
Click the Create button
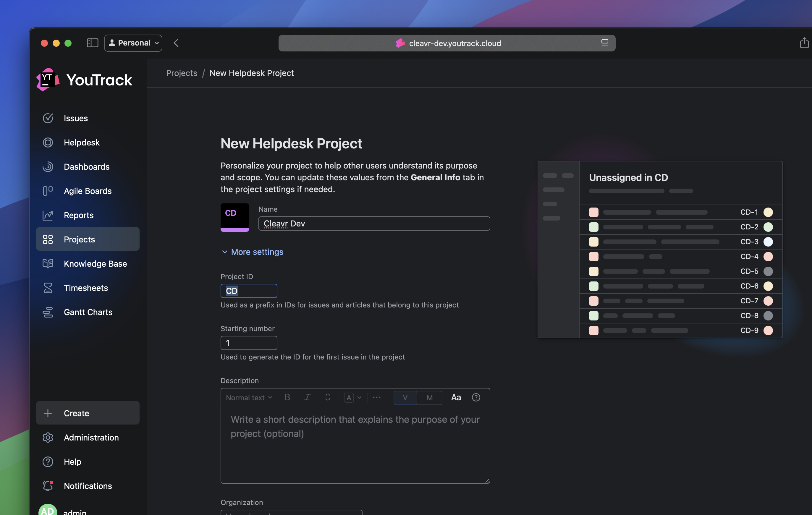(x=77, y=413)
